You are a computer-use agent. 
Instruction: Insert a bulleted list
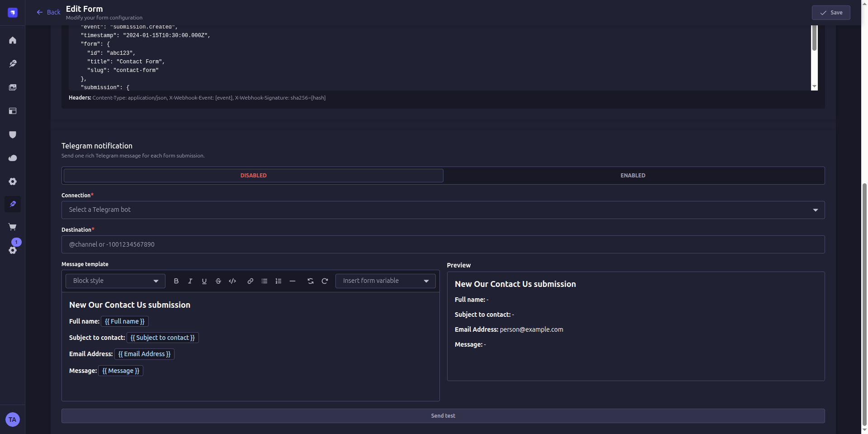click(x=264, y=281)
